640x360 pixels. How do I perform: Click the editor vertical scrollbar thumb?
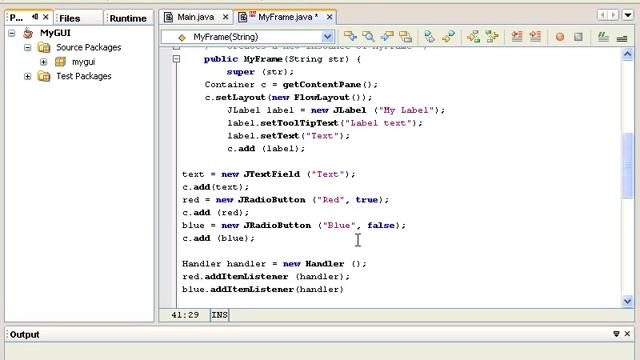click(x=628, y=165)
